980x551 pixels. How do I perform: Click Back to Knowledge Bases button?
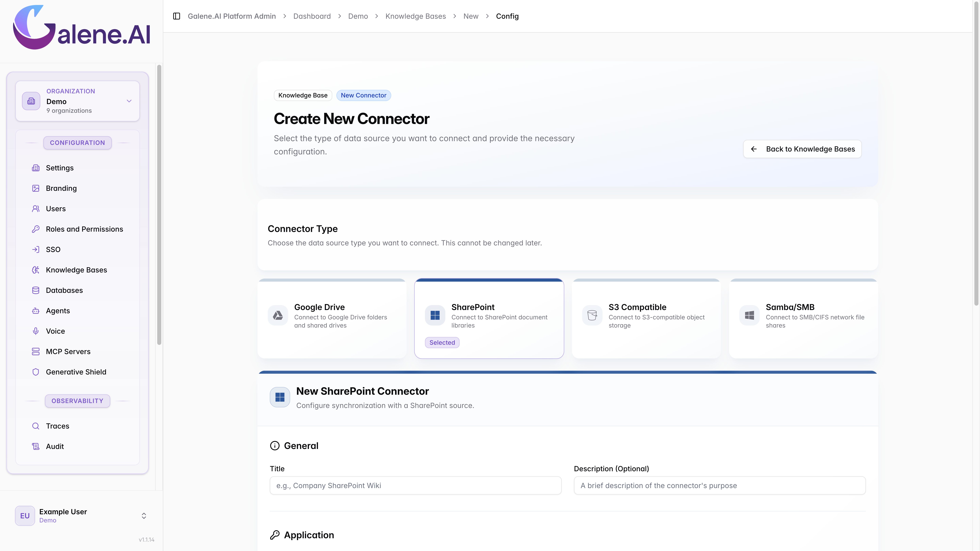click(x=802, y=149)
